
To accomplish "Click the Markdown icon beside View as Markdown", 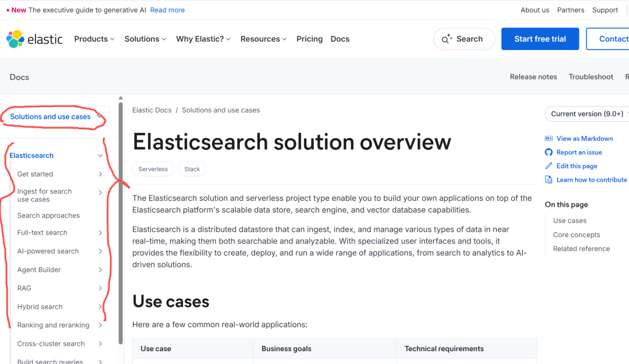I will [549, 139].
